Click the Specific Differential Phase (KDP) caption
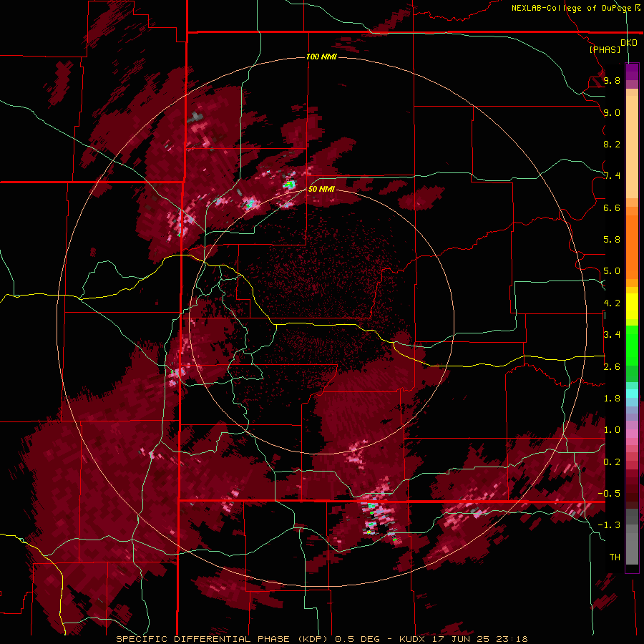644x644 pixels. (x=223, y=639)
